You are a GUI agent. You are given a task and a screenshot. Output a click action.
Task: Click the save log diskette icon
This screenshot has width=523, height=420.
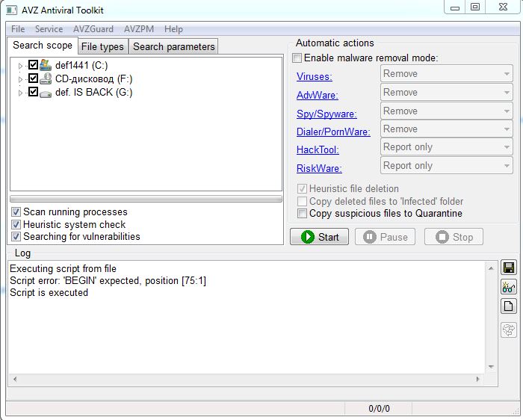(508, 268)
